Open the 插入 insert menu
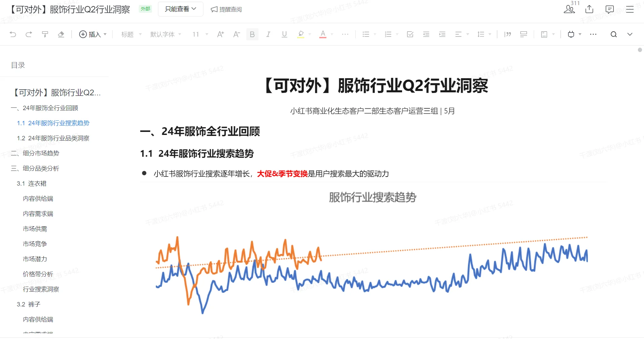This screenshot has height=339, width=644. (x=93, y=34)
